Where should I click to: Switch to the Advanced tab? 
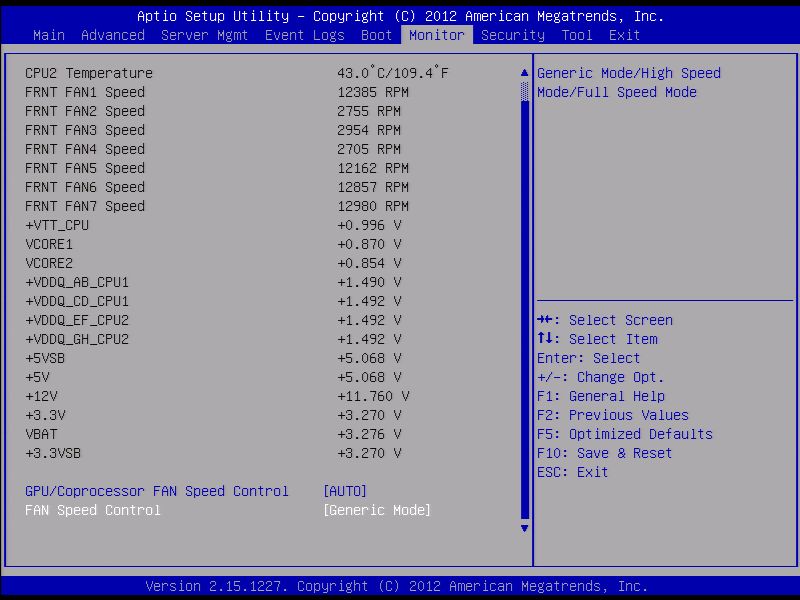coord(113,35)
